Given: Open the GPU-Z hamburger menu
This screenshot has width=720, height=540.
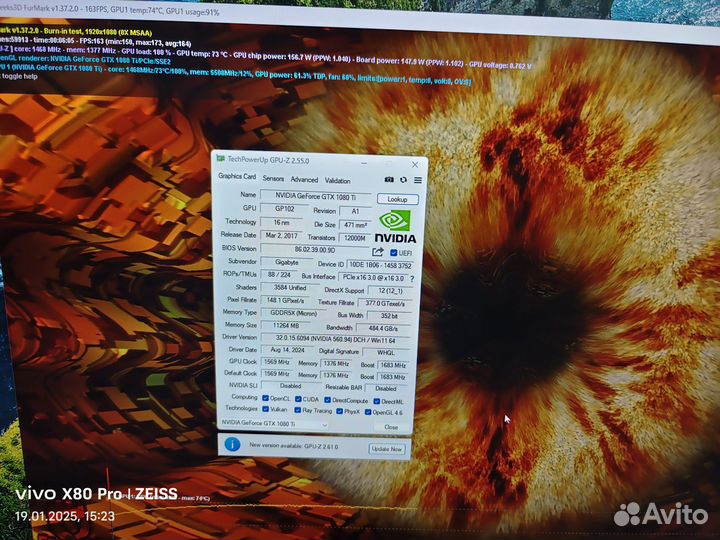Looking at the screenshot, I should [418, 180].
